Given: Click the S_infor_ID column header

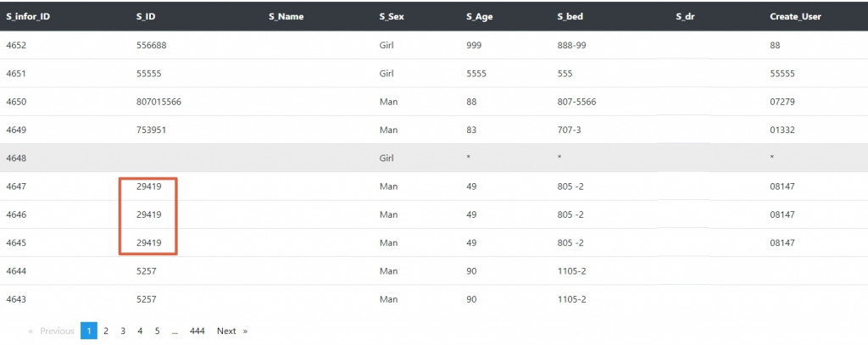Looking at the screenshot, I should click(28, 17).
